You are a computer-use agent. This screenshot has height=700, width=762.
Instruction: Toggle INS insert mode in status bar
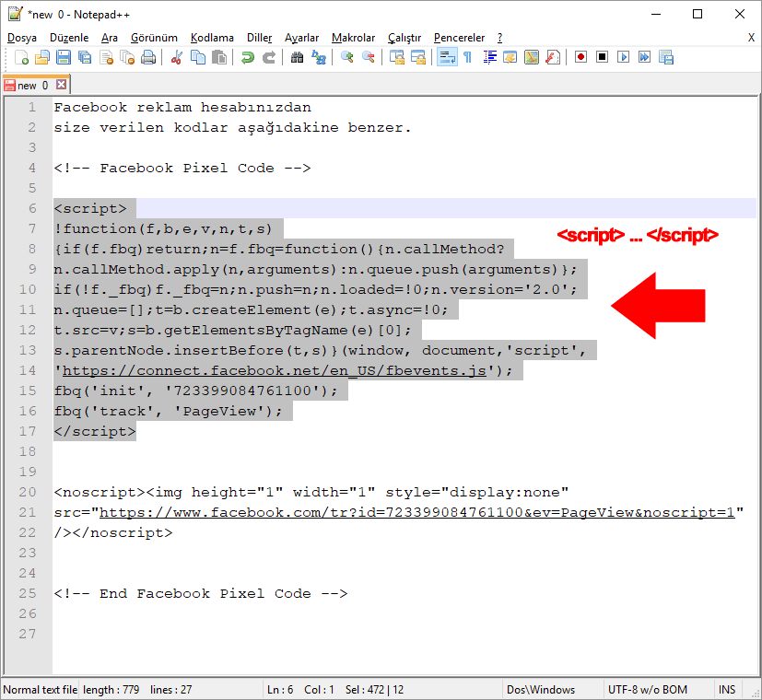pos(727,690)
